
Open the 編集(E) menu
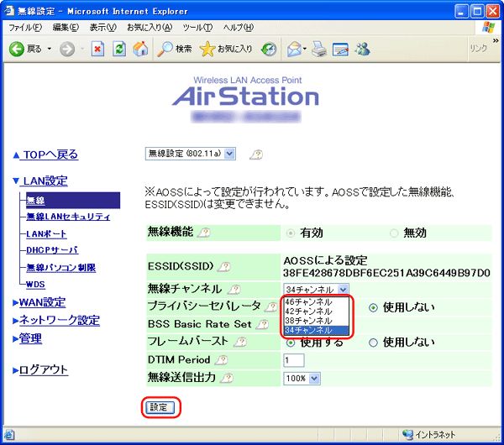point(66,28)
